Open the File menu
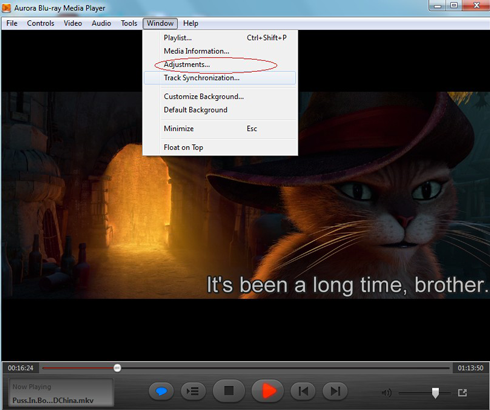490x410 pixels. [12, 23]
